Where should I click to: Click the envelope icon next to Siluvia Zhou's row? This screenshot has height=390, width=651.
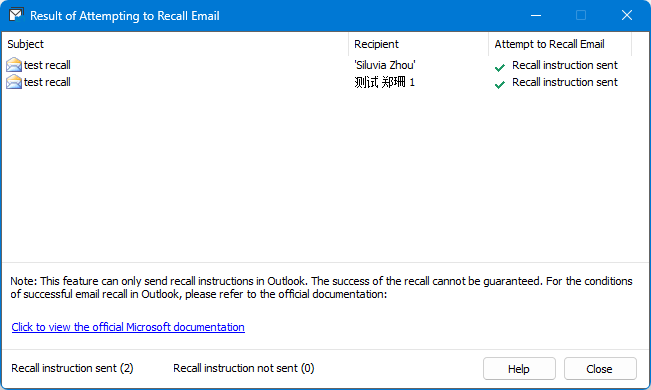tap(14, 65)
